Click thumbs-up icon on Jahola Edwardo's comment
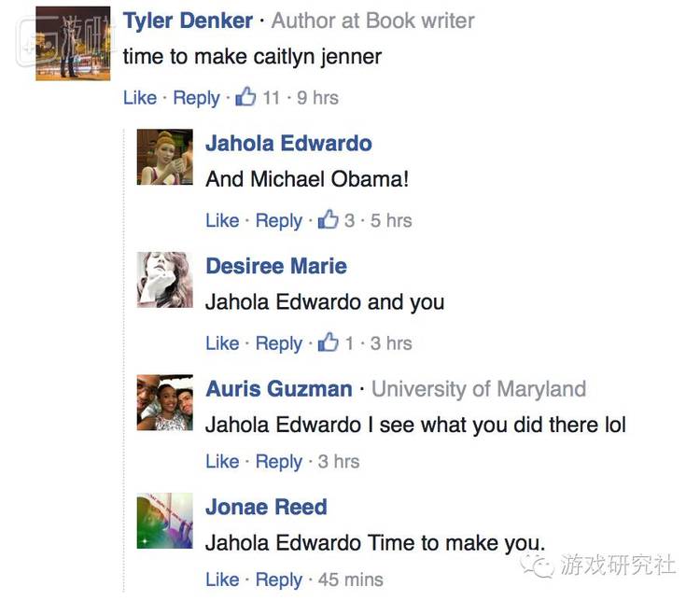700x600 pixels. coord(329,220)
